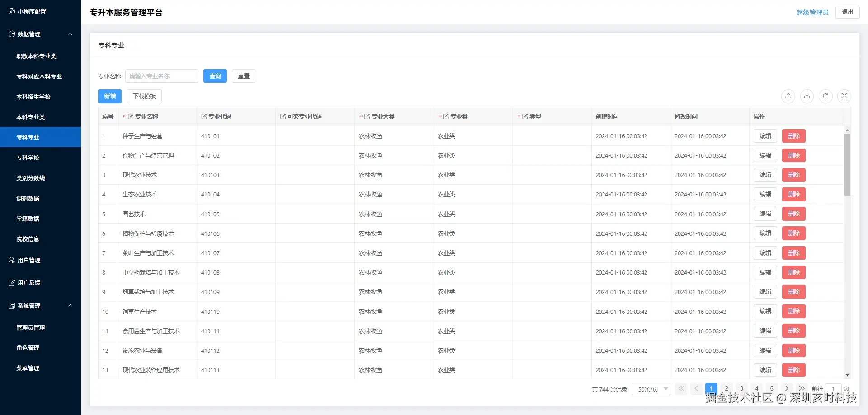Click the table scrollbar up arrow
The width and height of the screenshot is (868, 415).
[847, 130]
